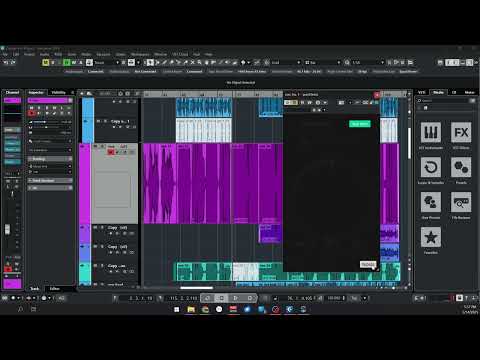
Task: Click the Stop button in the transport
Action: pyautogui.click(x=221, y=298)
